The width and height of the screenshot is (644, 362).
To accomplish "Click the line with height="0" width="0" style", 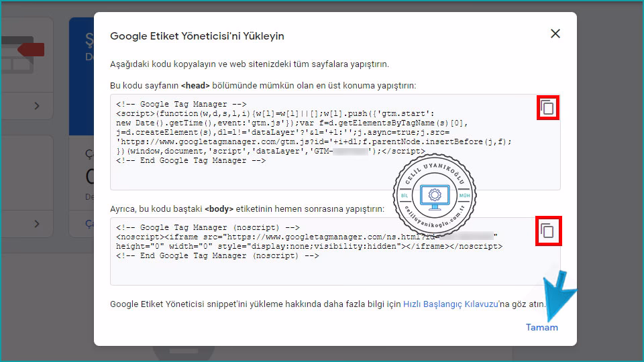I will (x=309, y=246).
